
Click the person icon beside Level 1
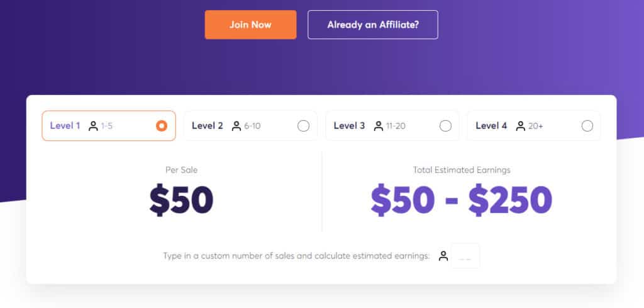[93, 126]
